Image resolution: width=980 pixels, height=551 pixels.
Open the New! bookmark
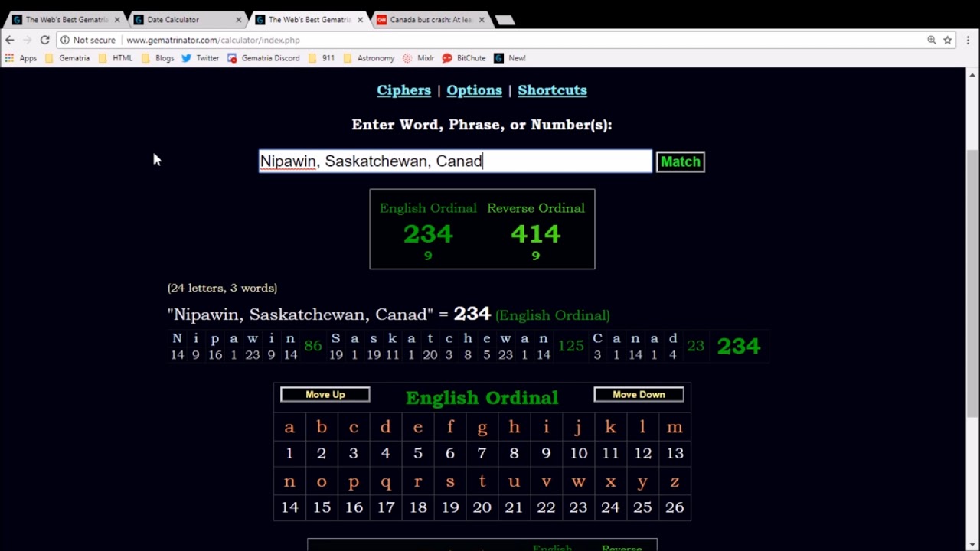coord(510,58)
